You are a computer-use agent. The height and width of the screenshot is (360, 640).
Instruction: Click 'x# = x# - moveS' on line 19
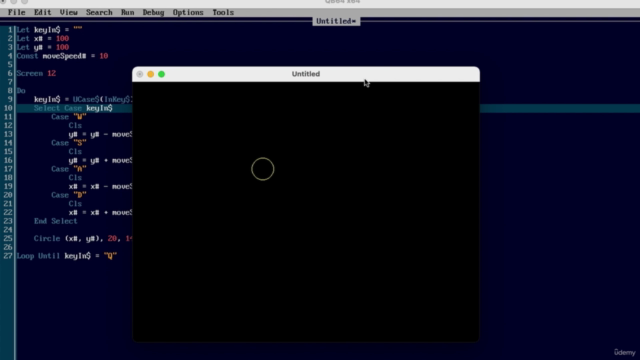[x=100, y=187]
